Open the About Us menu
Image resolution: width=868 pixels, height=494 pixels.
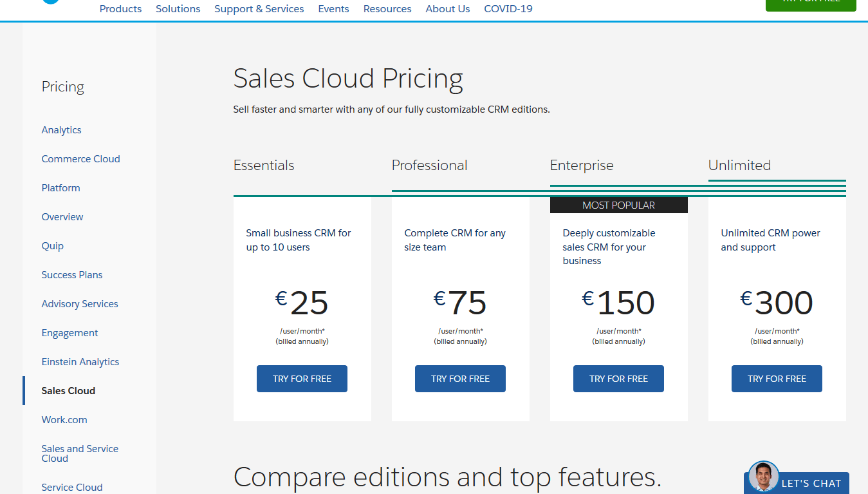[447, 8]
